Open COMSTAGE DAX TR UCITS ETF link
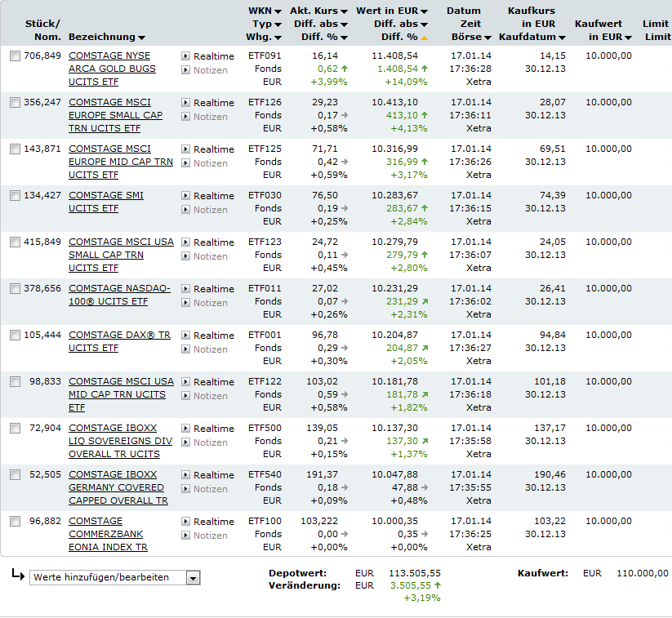 (x=119, y=341)
